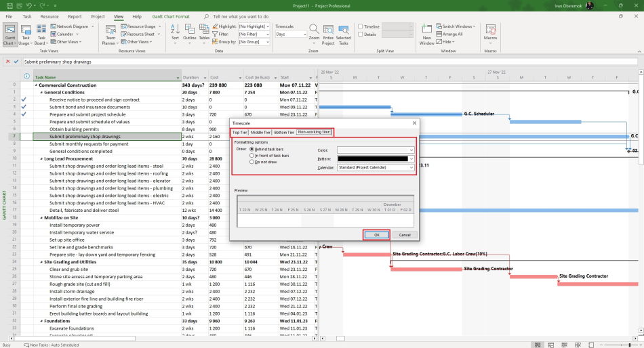The image size is (644, 348).
Task: Select 'Behind task bars' radio option
Action: (251, 149)
